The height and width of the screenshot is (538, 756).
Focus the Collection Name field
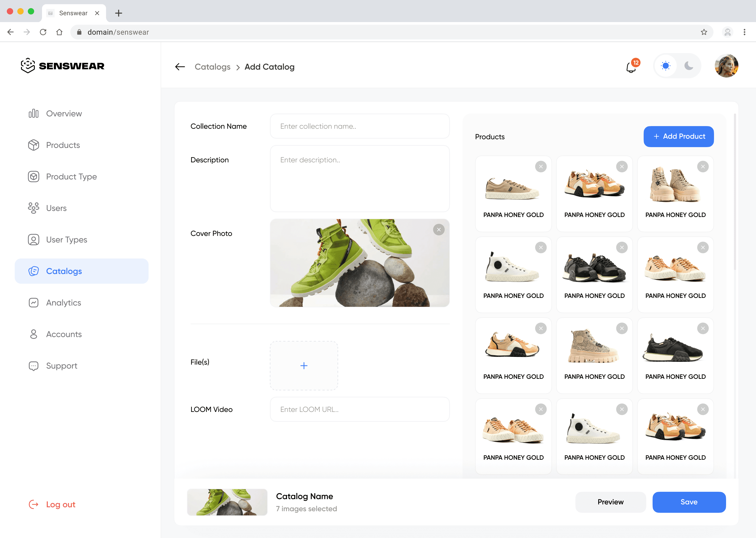click(x=360, y=126)
